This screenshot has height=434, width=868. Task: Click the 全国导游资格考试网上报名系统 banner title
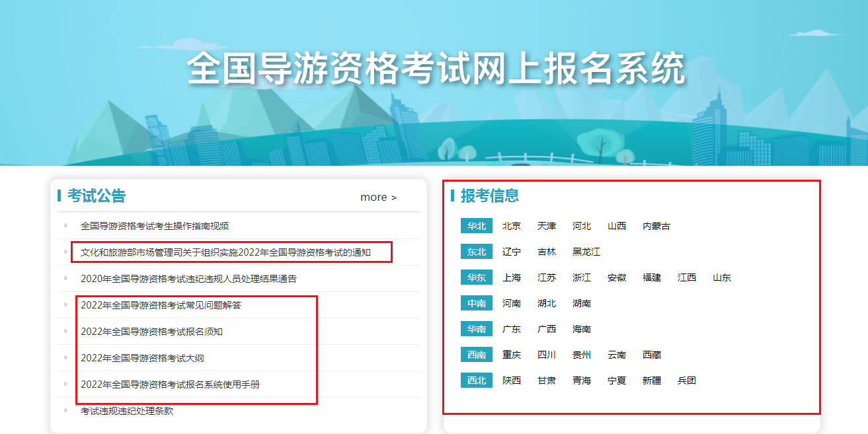point(435,68)
